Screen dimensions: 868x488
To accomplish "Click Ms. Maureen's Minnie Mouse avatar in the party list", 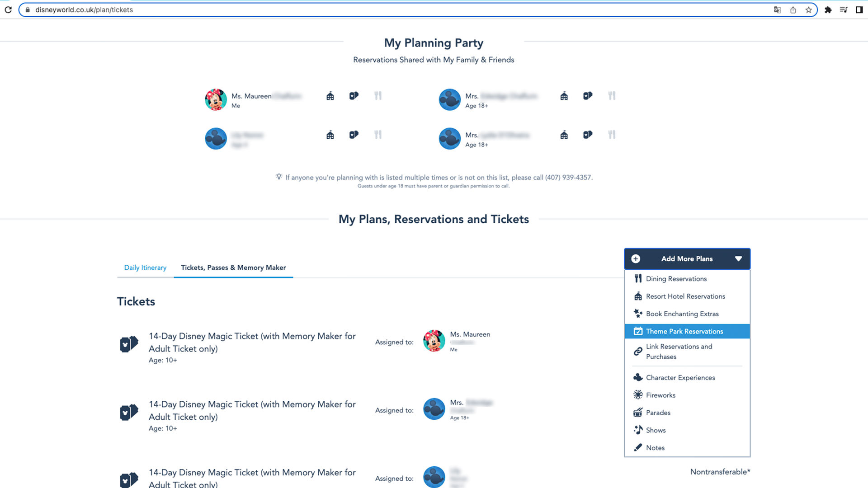I will click(216, 99).
